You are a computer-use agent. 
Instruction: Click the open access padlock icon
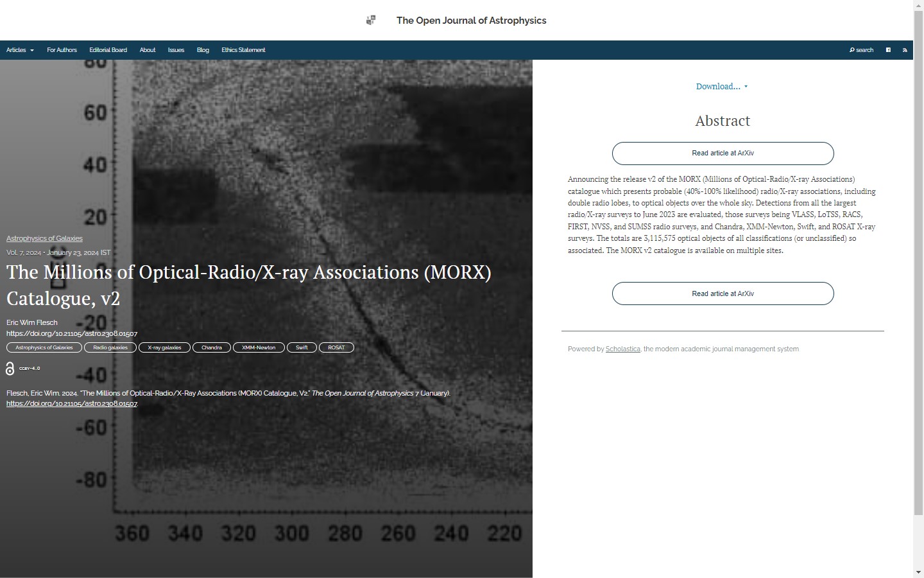(x=10, y=369)
